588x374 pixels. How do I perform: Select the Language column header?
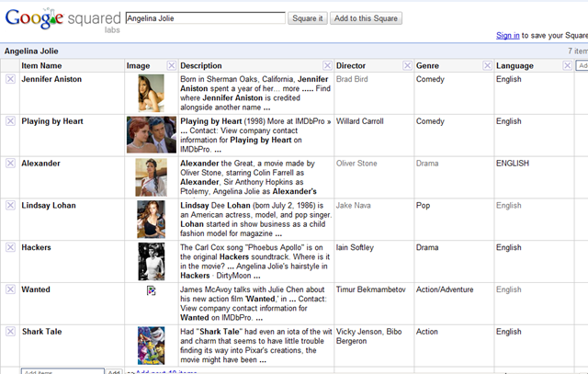(x=514, y=65)
